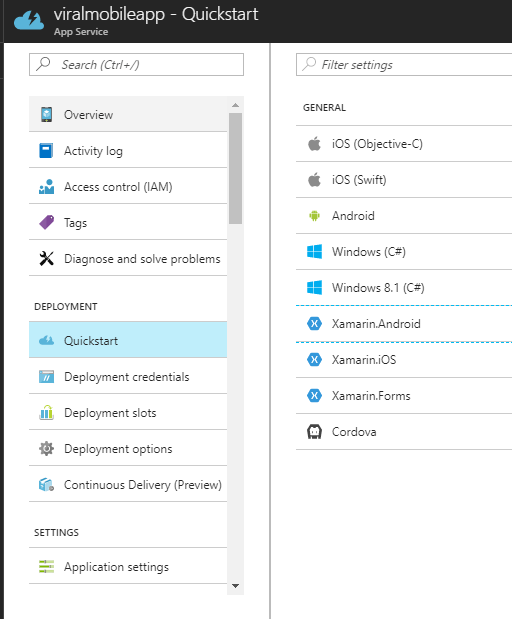Click the Windows logo for Windows (C#)
512x619 pixels.
point(314,251)
